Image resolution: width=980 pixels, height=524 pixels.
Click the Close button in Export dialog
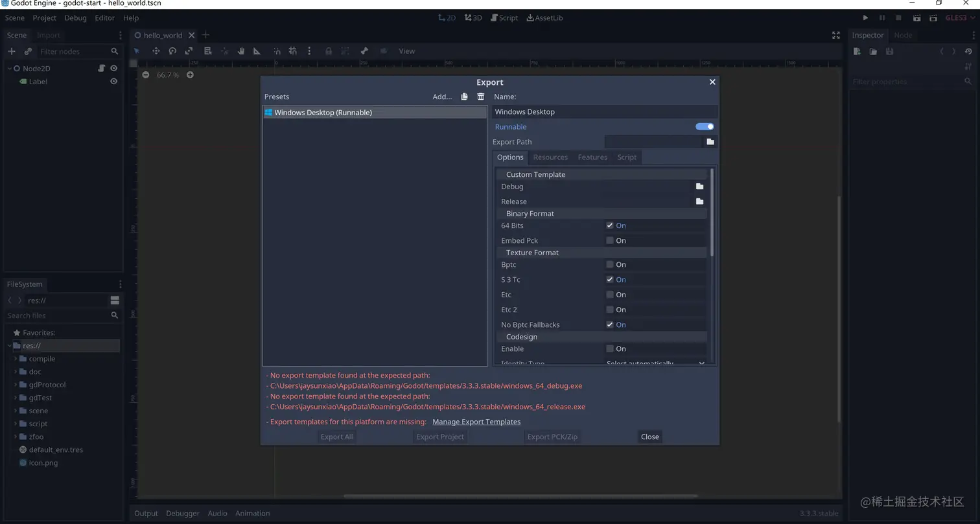(650, 437)
